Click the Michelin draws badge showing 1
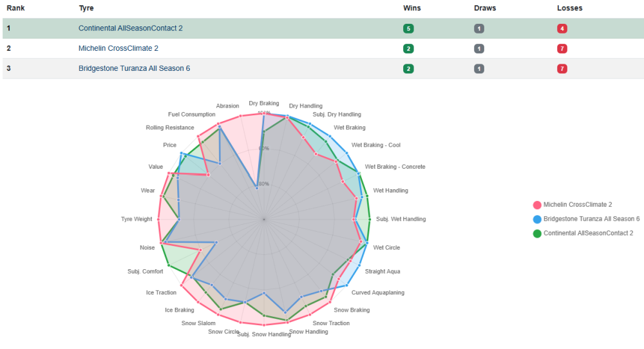Viewport: 644px width, 349px height. tap(479, 49)
